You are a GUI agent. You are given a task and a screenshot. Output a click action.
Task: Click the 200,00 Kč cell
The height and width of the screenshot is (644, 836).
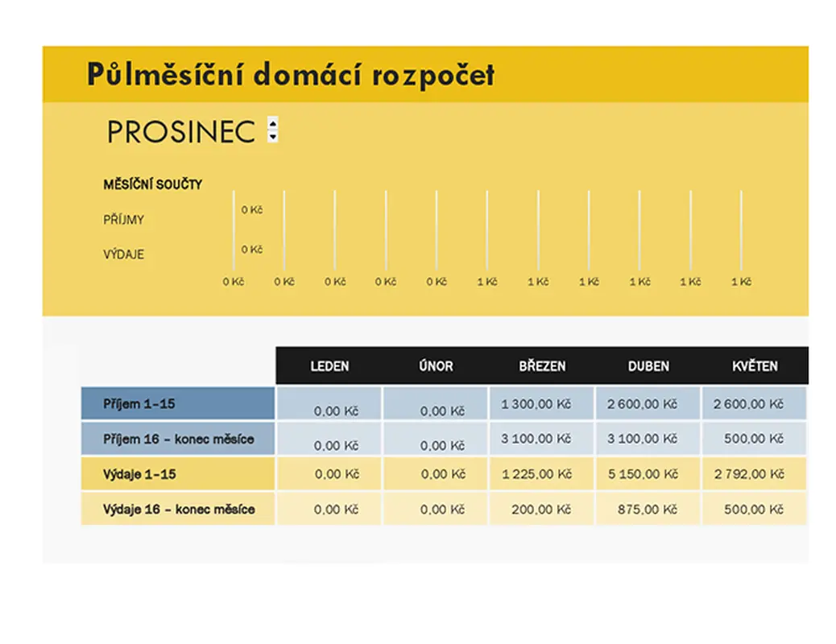point(542,509)
